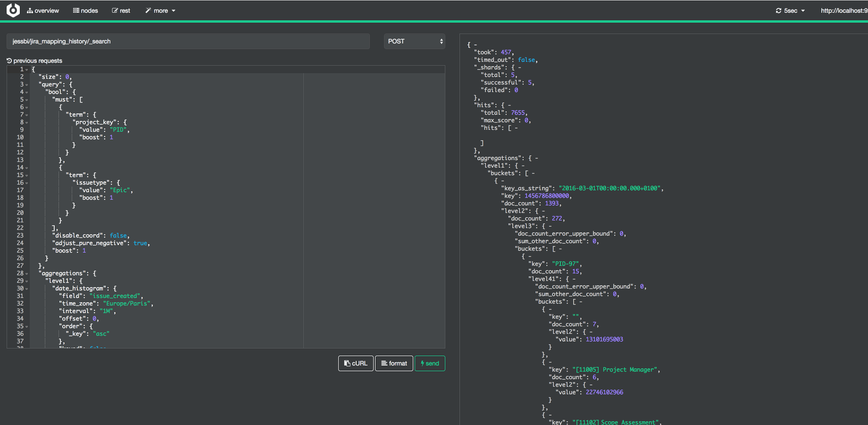Collapse the aggregations block at line 28
Viewport: 868px width, 425px height.
click(27, 273)
